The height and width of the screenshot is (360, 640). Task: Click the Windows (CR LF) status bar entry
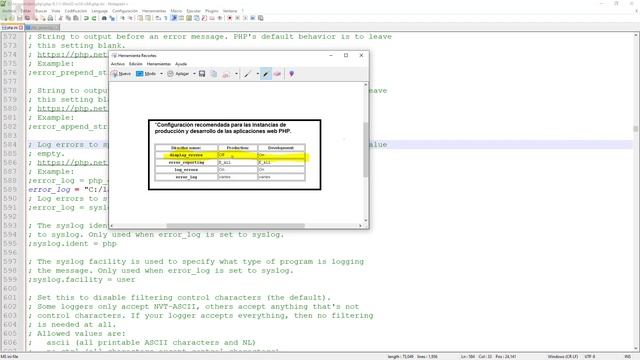point(562,357)
